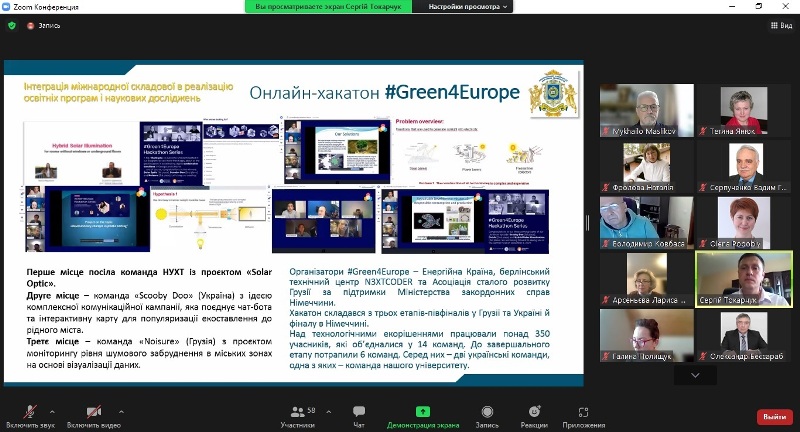Click muted mic icon on Mykhailo Maslikov tile
The height and width of the screenshot is (432, 800).
click(606, 132)
